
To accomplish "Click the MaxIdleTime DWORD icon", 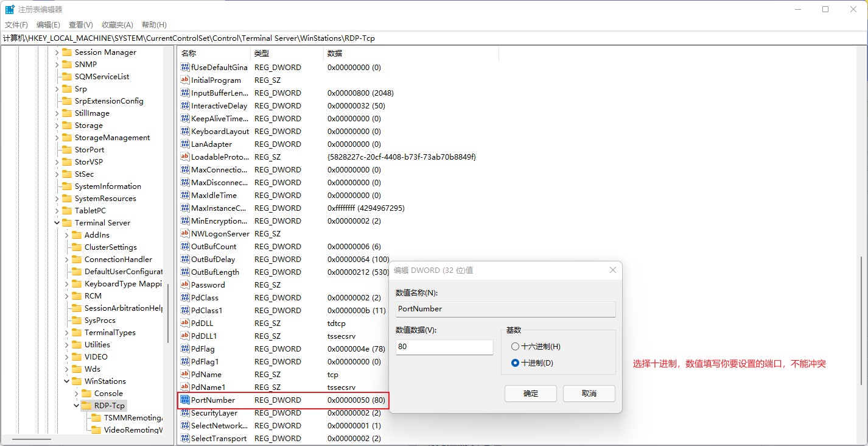I will coord(185,196).
